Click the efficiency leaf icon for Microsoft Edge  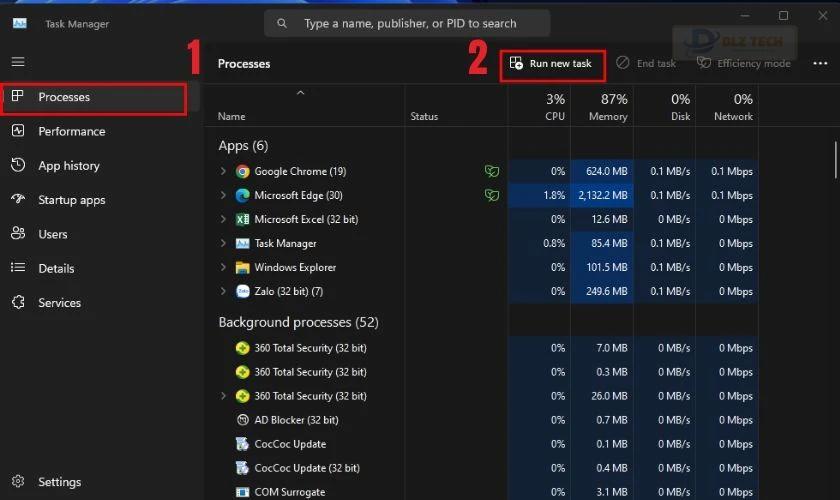tap(492, 195)
